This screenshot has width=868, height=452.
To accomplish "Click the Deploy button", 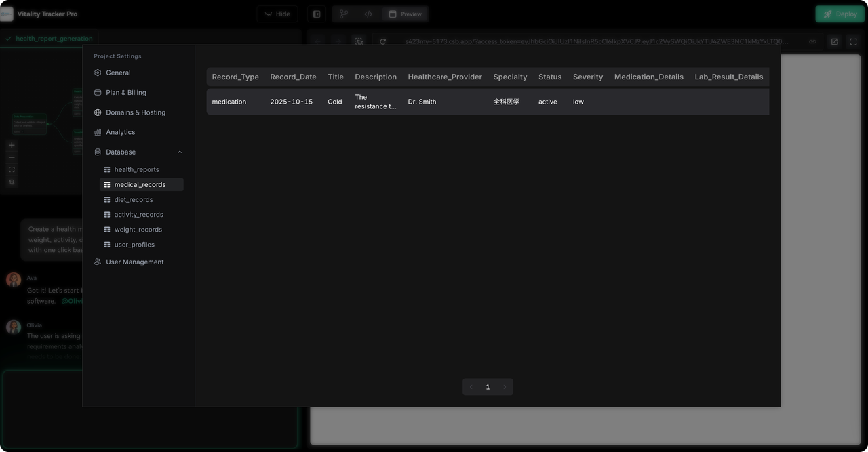I will click(840, 14).
